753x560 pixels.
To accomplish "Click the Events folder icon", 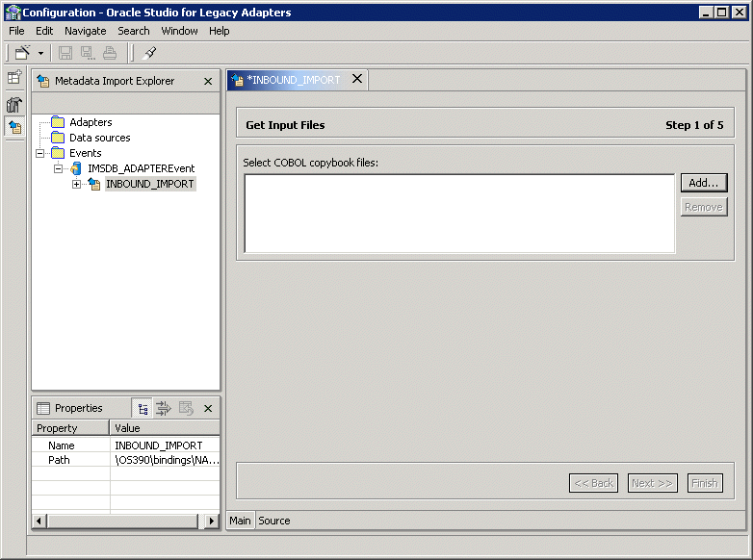I will point(58,153).
